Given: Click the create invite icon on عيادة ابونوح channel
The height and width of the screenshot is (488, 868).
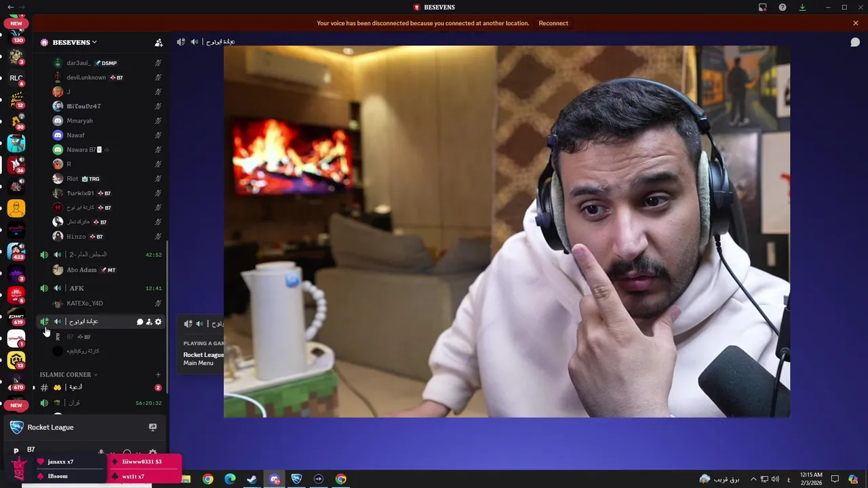Looking at the screenshot, I should pyautogui.click(x=149, y=321).
